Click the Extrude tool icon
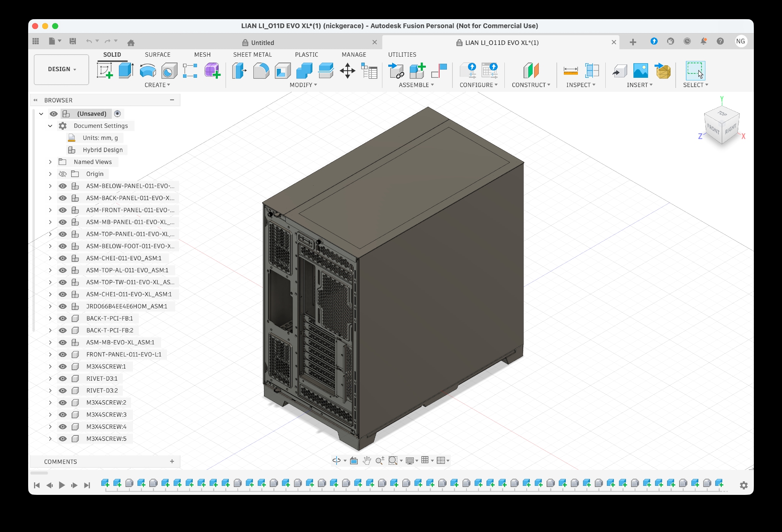The width and height of the screenshot is (782, 532). pos(126,71)
